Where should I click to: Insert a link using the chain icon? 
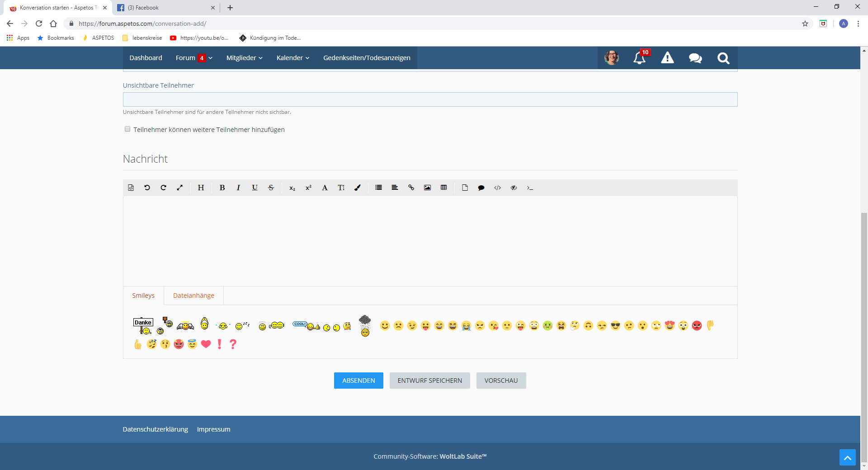pyautogui.click(x=411, y=188)
